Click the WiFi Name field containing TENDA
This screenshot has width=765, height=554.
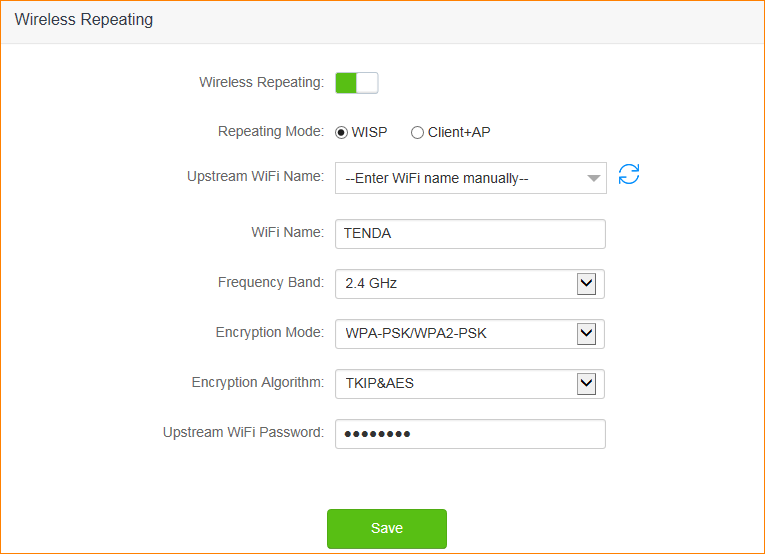[470, 233]
